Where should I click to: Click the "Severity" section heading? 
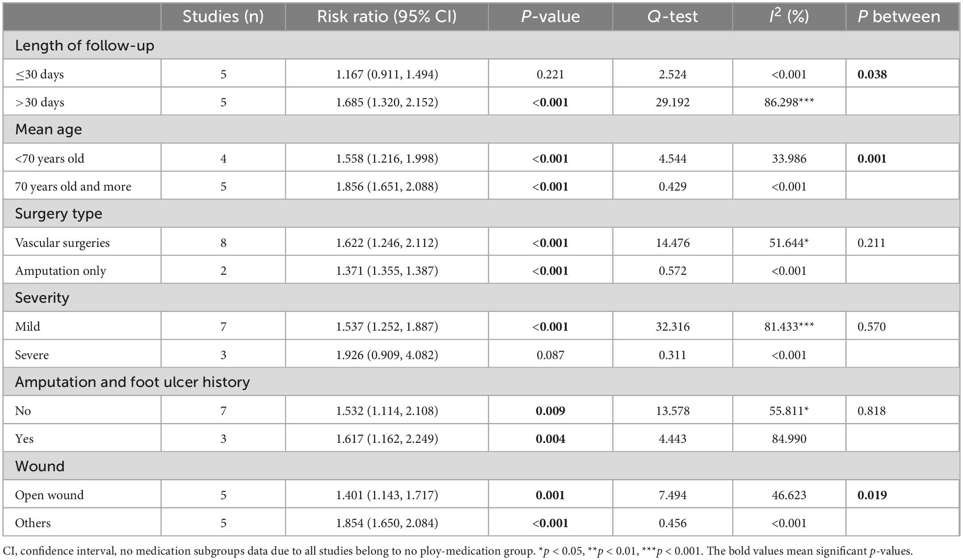pos(42,298)
